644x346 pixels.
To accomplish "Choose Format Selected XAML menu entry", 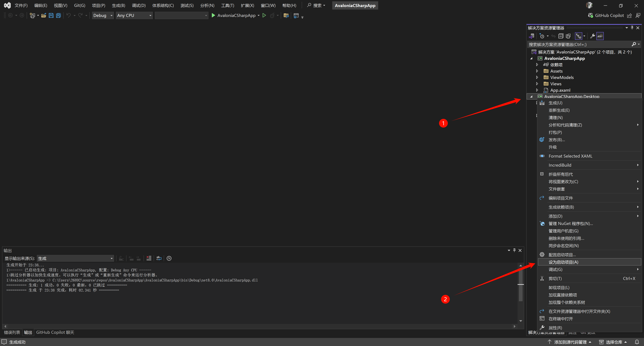I will coord(589,156).
